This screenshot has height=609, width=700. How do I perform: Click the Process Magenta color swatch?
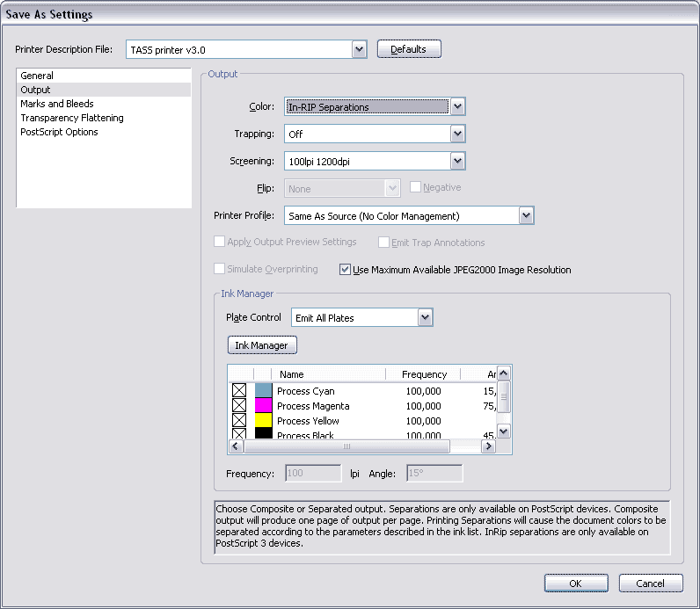[264, 405]
